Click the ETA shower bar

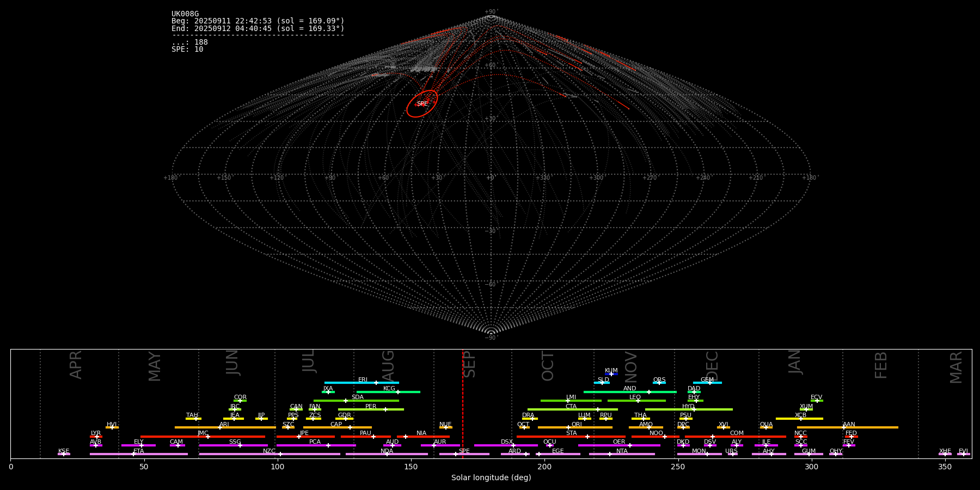pos(139,454)
